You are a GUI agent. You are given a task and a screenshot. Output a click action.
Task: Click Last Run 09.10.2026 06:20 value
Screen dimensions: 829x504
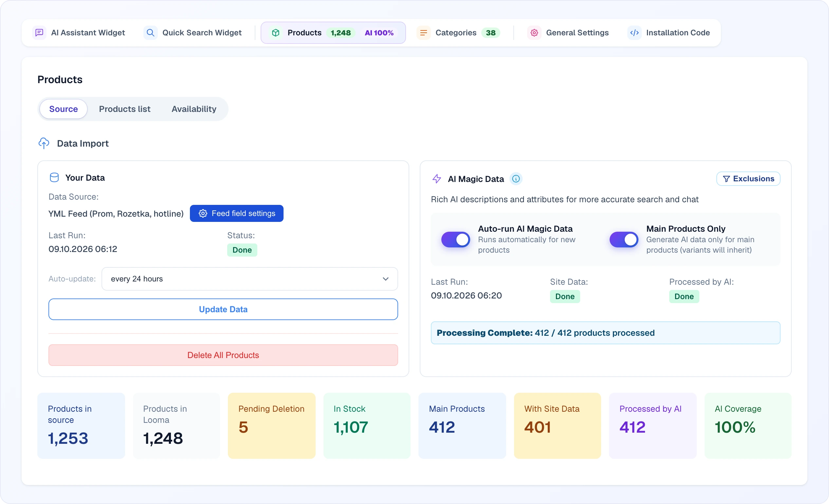[x=466, y=296]
